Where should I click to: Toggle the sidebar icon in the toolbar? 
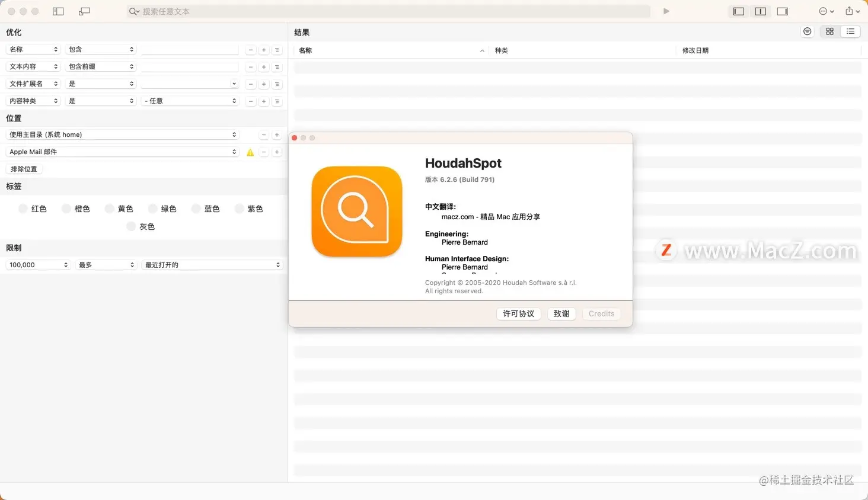[x=58, y=11]
